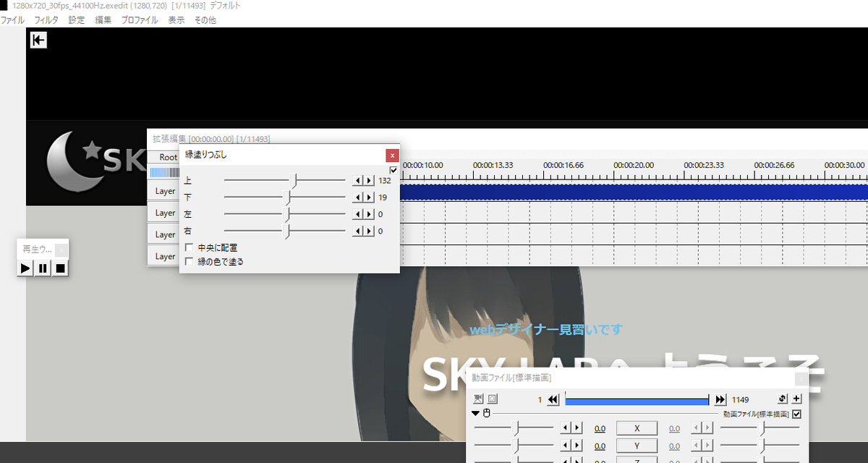868x463 pixels.
Task: Click the 再生ウ... playback window title
Action: (37, 249)
